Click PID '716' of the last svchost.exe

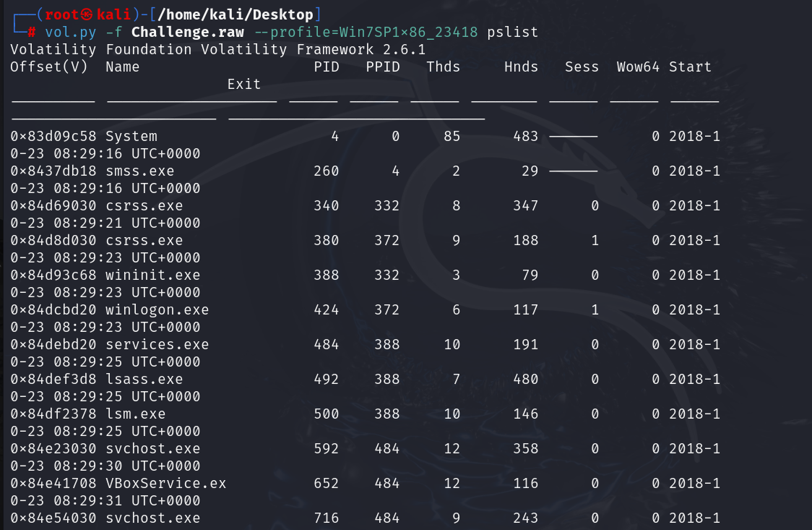click(x=327, y=518)
